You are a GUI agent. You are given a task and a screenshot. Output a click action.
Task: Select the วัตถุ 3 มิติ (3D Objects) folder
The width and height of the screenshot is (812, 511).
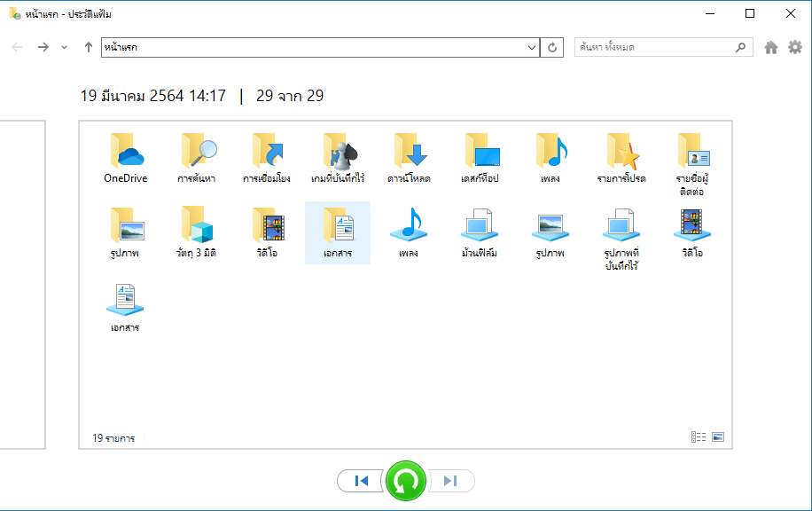point(196,232)
